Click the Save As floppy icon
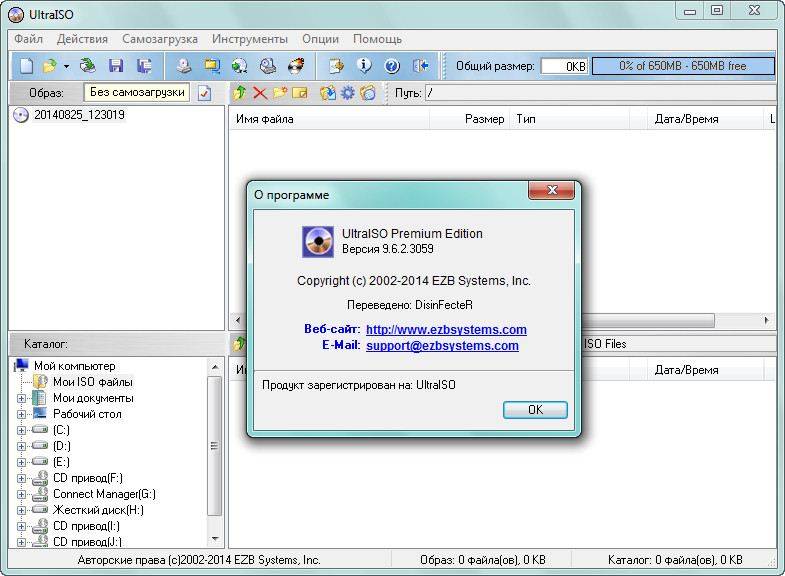The height and width of the screenshot is (576, 785). pyautogui.click(x=144, y=66)
